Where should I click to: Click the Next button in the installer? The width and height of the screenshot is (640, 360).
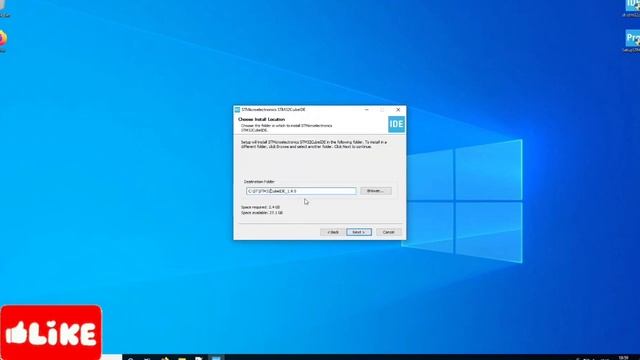coord(359,232)
